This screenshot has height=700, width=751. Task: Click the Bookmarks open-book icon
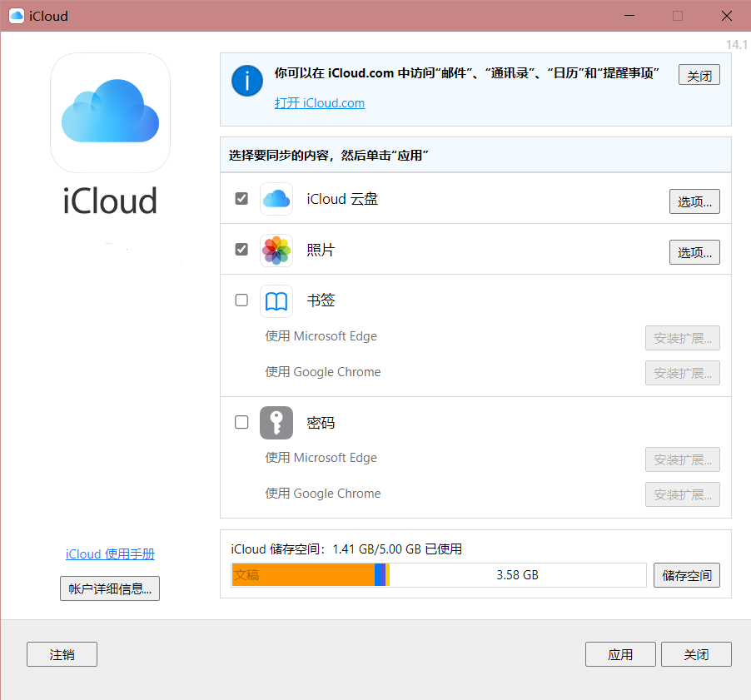[276, 301]
